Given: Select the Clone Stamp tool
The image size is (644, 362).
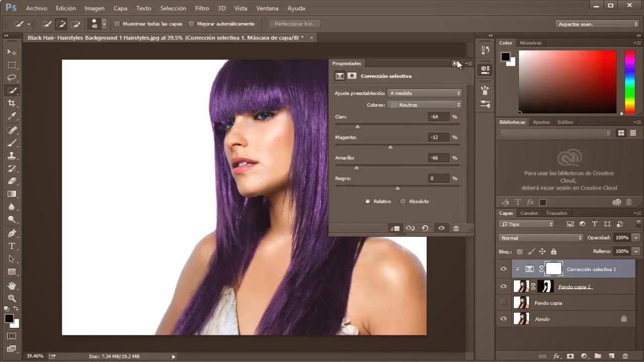Looking at the screenshot, I should click(12, 156).
